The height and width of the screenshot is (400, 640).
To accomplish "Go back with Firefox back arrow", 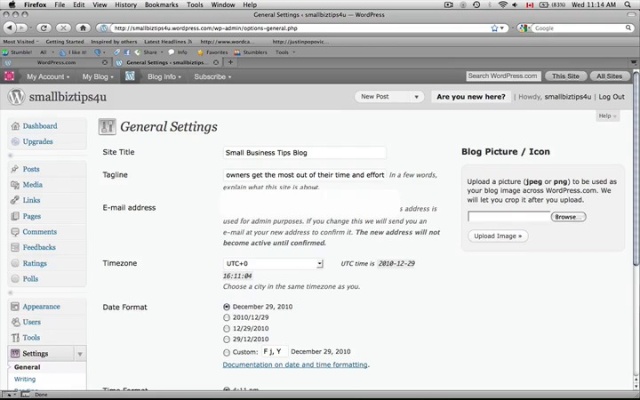I will (9, 28).
